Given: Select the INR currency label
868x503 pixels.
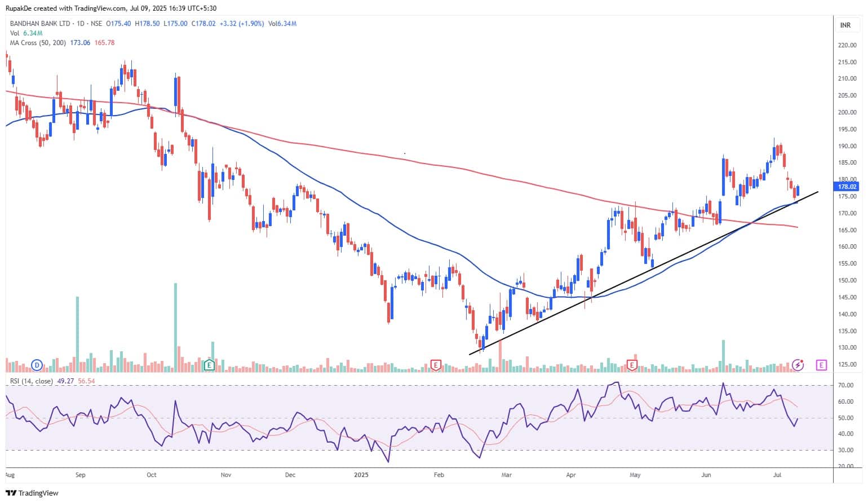Looking at the screenshot, I should [x=845, y=25].
